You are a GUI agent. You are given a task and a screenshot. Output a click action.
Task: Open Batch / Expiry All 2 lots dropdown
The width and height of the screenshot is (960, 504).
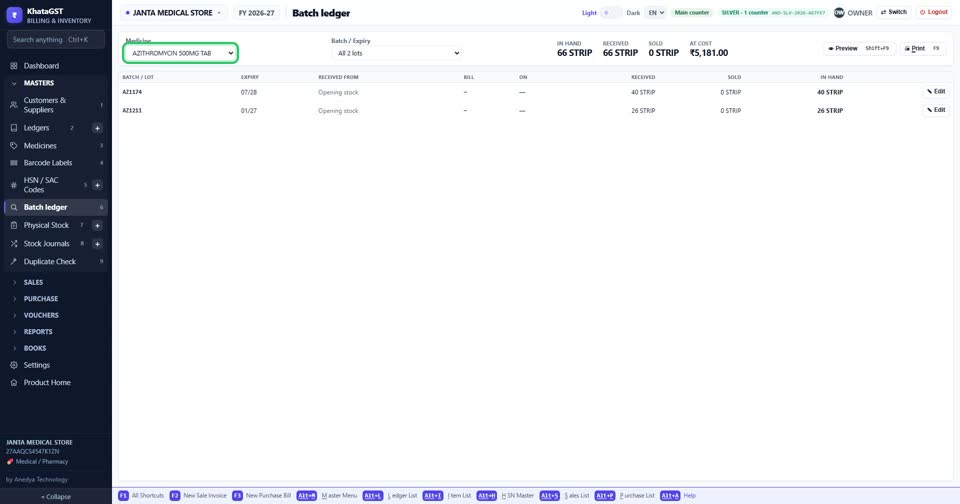[x=397, y=53]
